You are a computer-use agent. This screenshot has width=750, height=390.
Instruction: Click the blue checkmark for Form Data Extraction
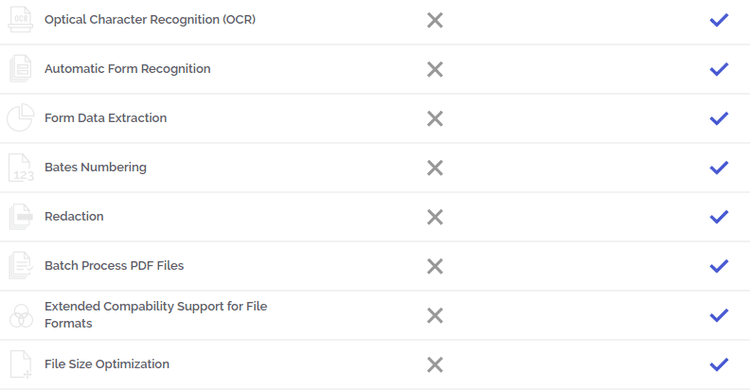click(x=719, y=118)
